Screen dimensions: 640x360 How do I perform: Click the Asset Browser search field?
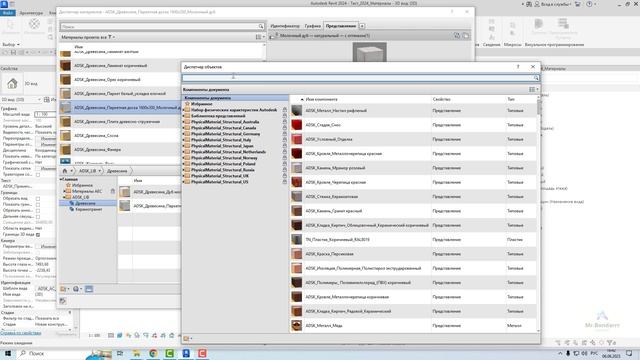[x=358, y=78]
